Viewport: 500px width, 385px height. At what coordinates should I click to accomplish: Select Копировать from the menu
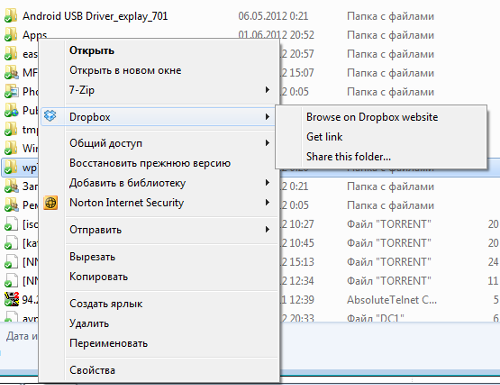[99, 277]
